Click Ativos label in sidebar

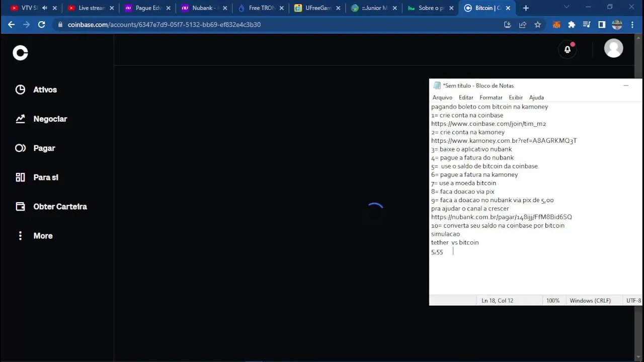[x=45, y=89]
